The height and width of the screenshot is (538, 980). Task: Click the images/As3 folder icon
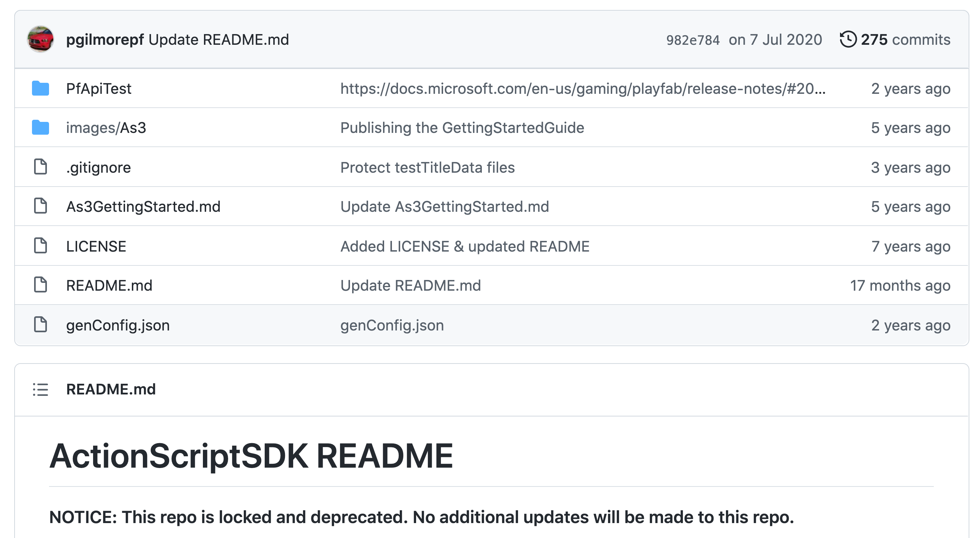pos(41,128)
